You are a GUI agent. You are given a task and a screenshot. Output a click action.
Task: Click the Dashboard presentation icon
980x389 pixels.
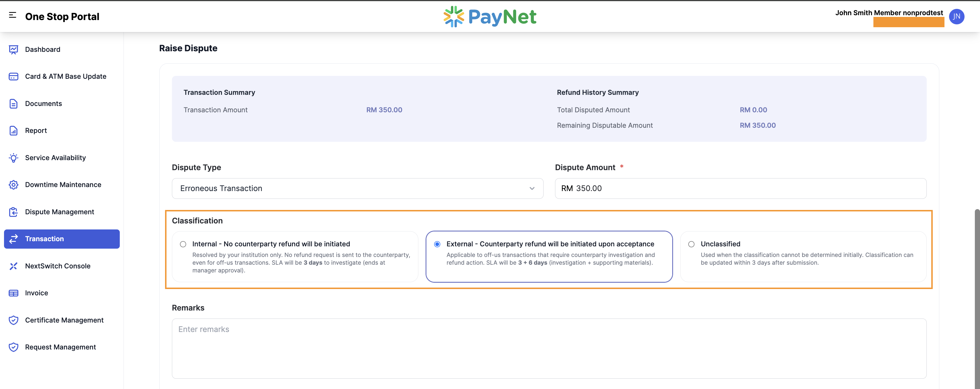[x=13, y=50]
